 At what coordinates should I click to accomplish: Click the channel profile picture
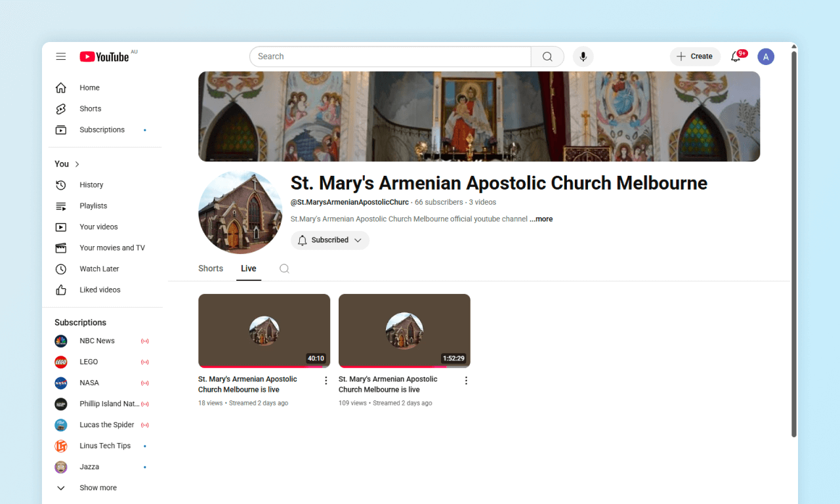coord(240,213)
